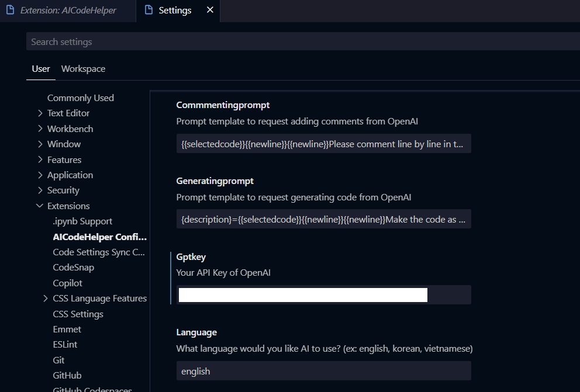Open CSS Language Features settings
This screenshot has width=580, height=392.
point(100,298)
